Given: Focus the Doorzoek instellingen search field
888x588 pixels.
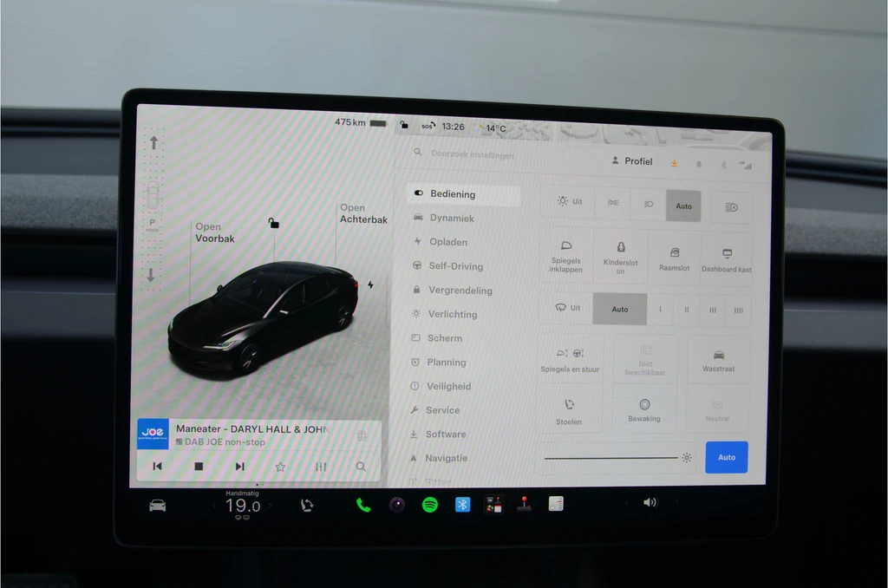Looking at the screenshot, I should [473, 154].
